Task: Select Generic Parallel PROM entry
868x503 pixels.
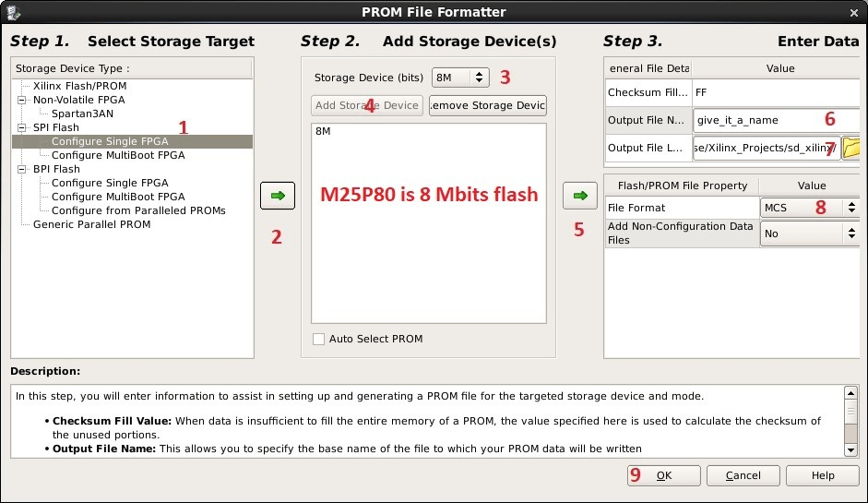Action: pos(92,224)
